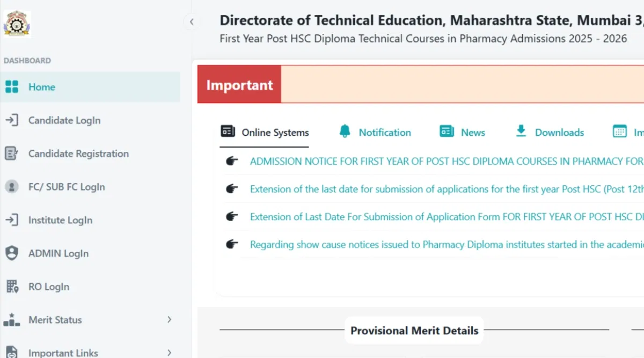Click the DTE logo in sidebar
Screen dimensions: 644x358
click(x=17, y=24)
